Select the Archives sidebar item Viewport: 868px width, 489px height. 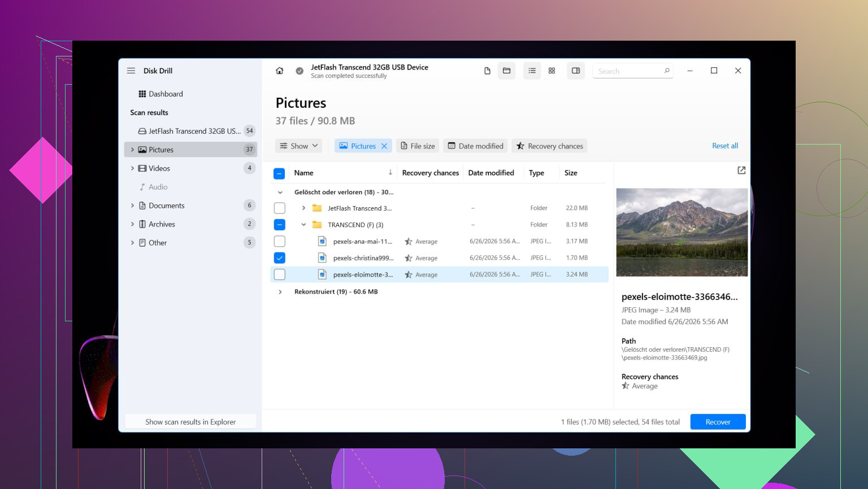coord(190,224)
